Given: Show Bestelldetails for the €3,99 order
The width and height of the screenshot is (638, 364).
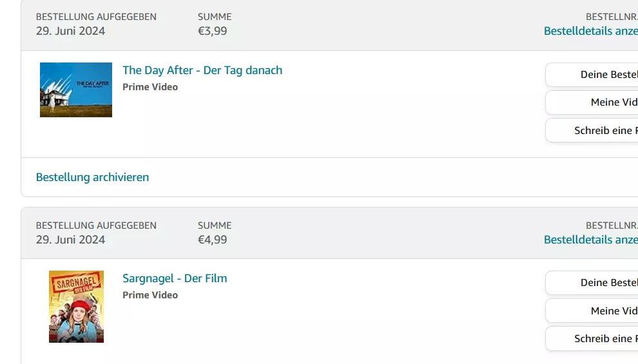Looking at the screenshot, I should tap(591, 31).
